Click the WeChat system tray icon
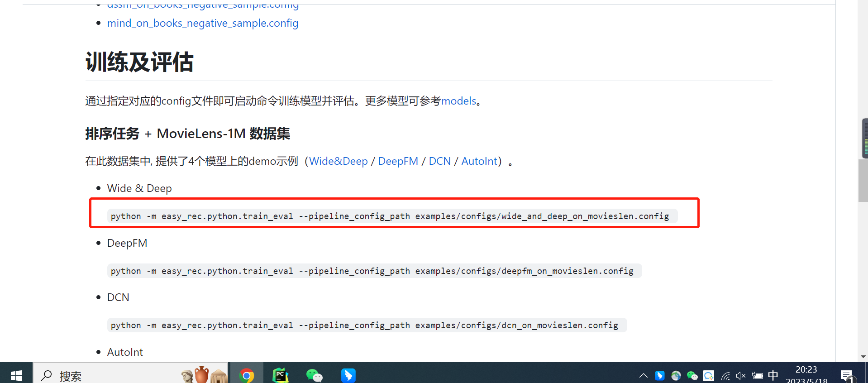This screenshot has width=868, height=383. click(x=692, y=376)
